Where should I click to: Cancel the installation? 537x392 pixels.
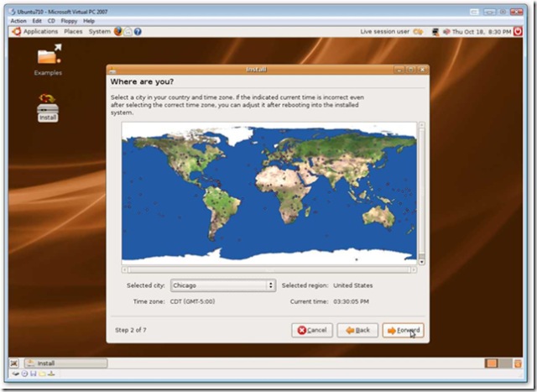point(312,330)
